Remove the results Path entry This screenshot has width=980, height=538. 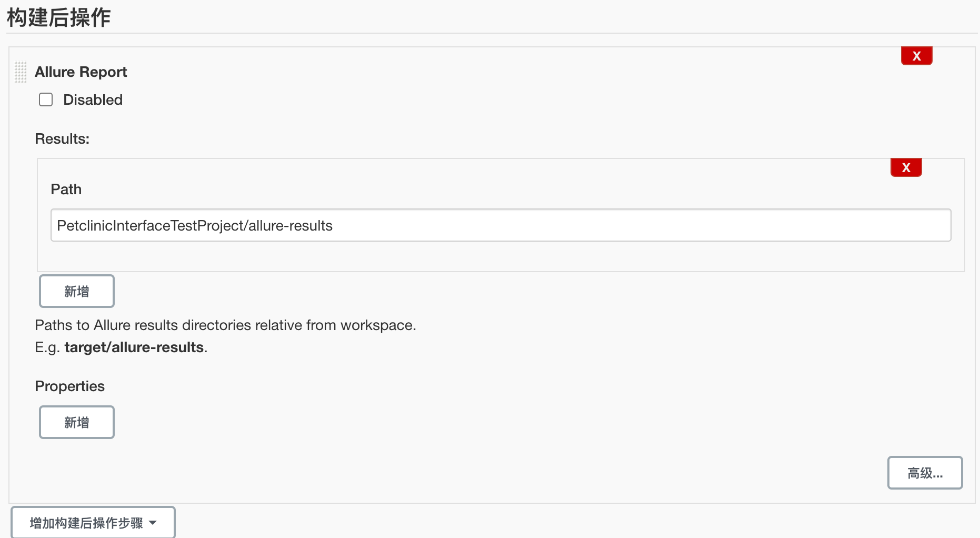[906, 167]
